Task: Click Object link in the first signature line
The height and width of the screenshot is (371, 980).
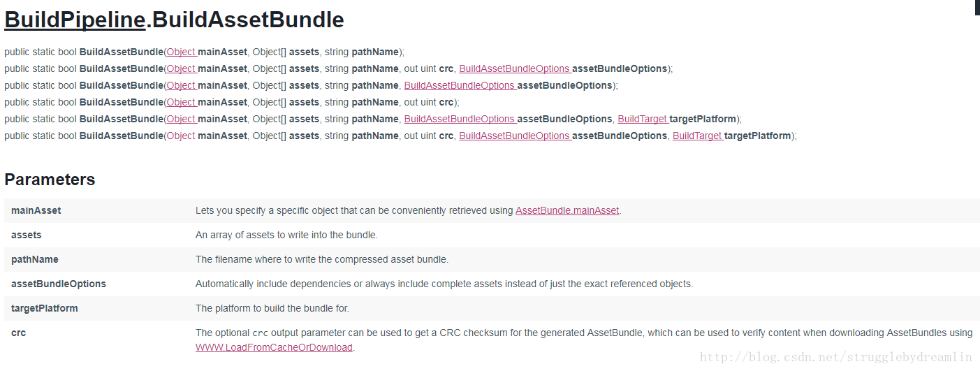Action: (181, 52)
